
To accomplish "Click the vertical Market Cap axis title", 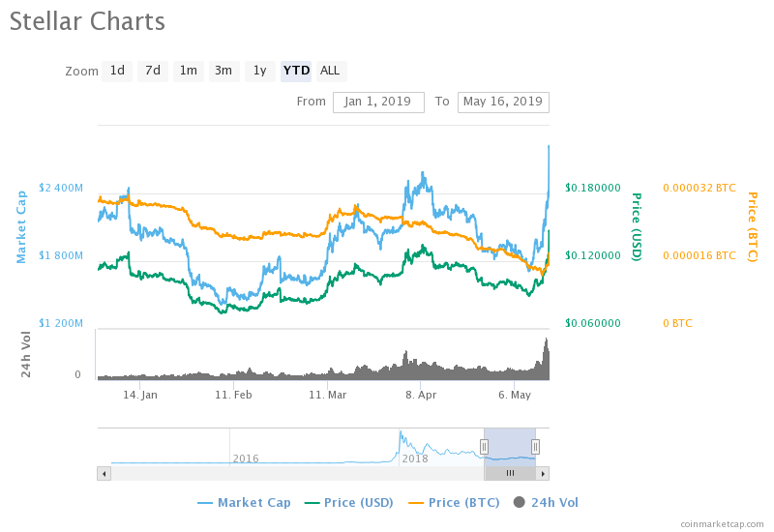I will pyautogui.click(x=21, y=227).
